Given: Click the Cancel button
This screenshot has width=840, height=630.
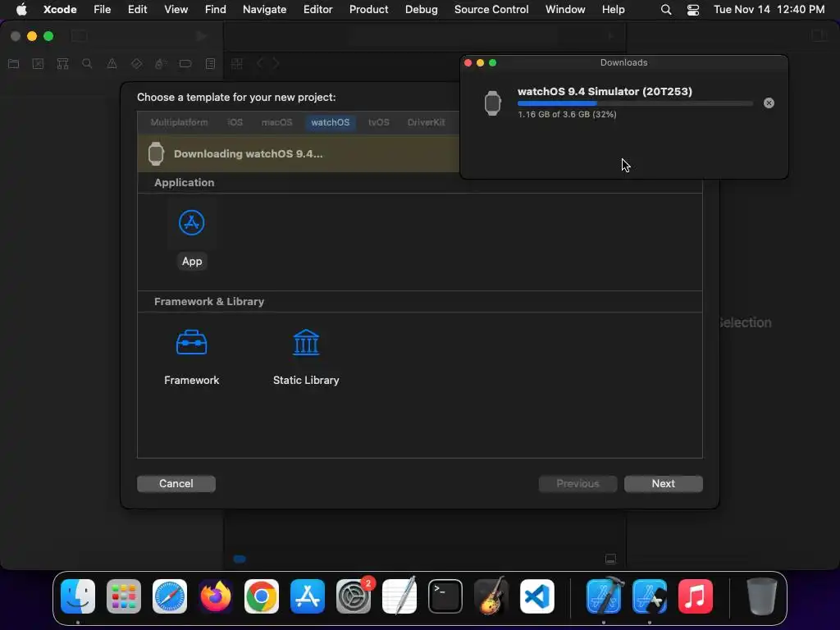Looking at the screenshot, I should click(x=176, y=484).
